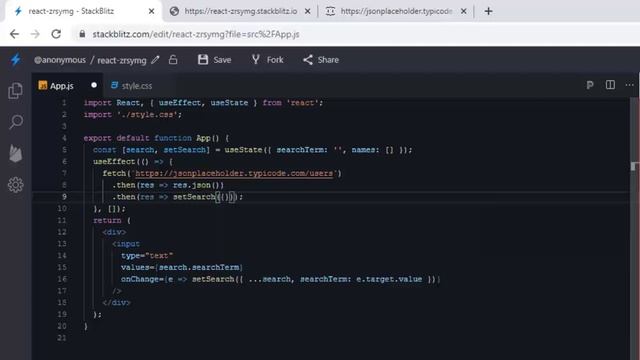
Task: Open editor more options ellipsis
Action: pos(629,85)
